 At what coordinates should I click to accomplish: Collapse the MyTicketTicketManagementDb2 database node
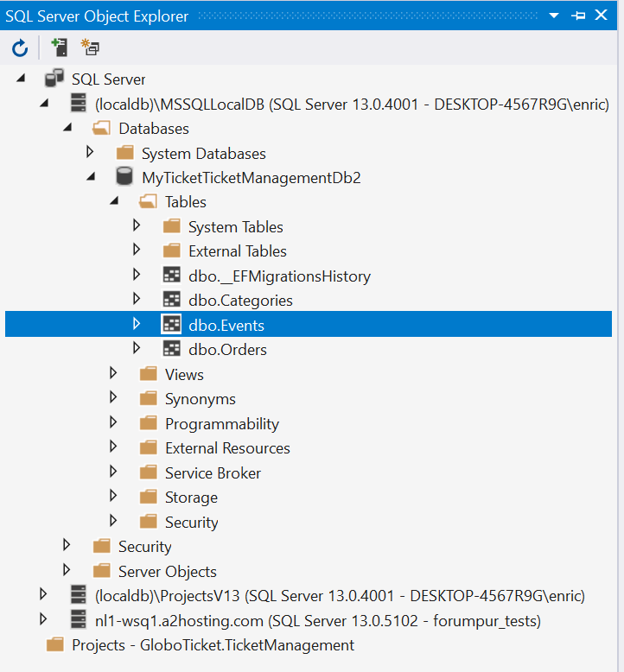click(91, 176)
